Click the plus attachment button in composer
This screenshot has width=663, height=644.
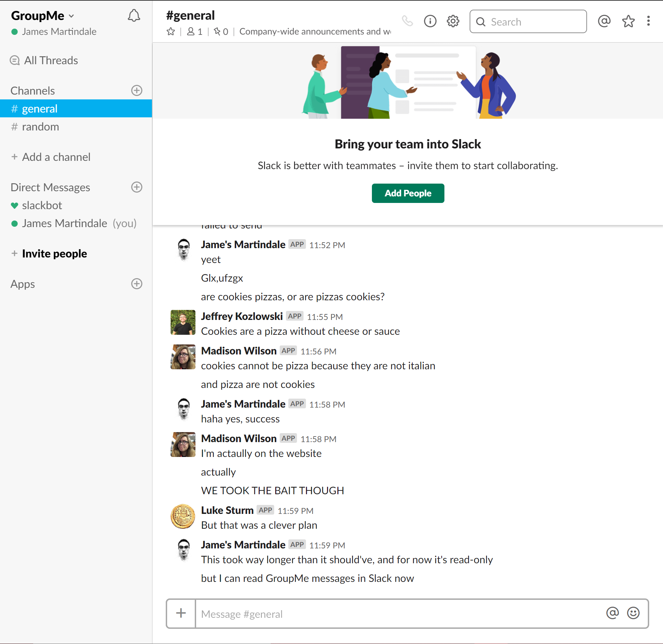coord(181,613)
